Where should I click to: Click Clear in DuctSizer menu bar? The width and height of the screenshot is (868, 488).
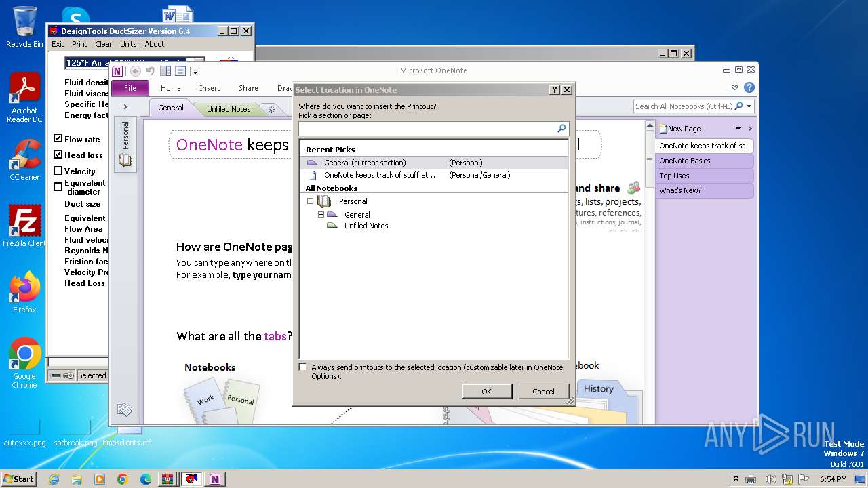104,44
